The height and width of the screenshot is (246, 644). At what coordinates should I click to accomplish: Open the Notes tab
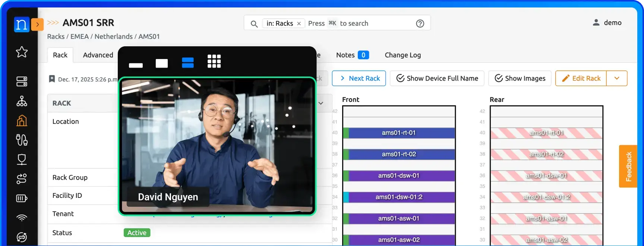352,55
